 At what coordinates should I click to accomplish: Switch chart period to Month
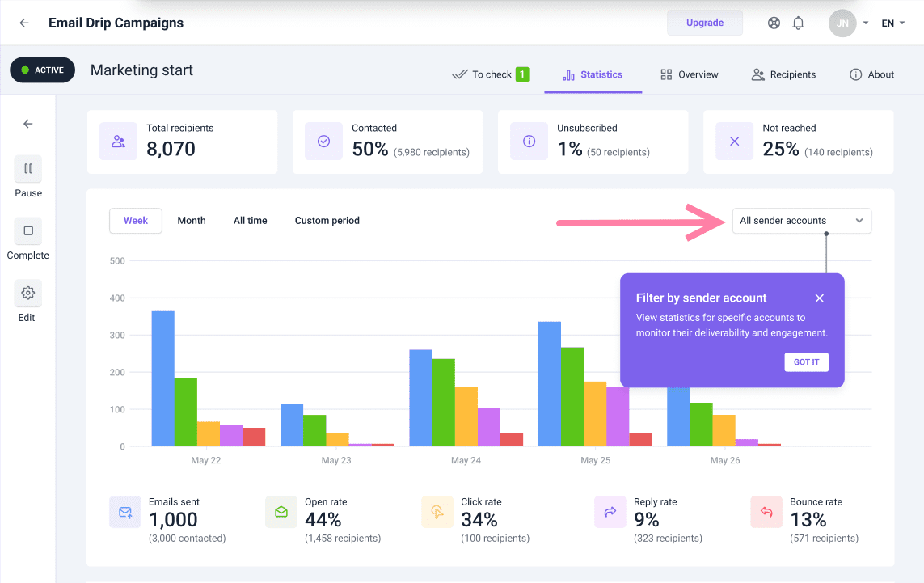(192, 221)
